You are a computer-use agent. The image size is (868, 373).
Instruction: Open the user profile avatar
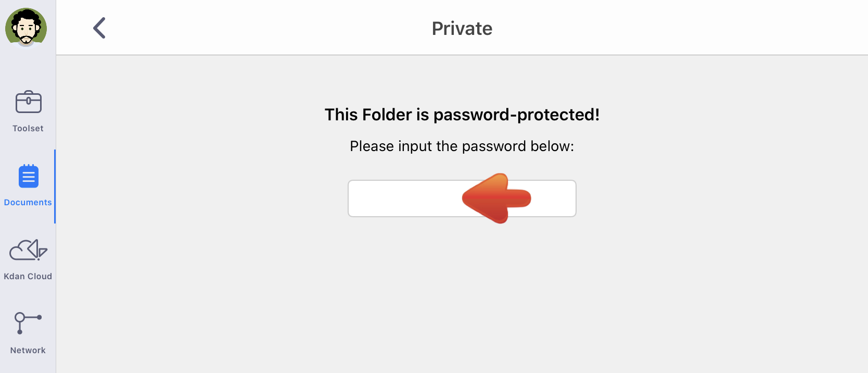click(x=26, y=28)
